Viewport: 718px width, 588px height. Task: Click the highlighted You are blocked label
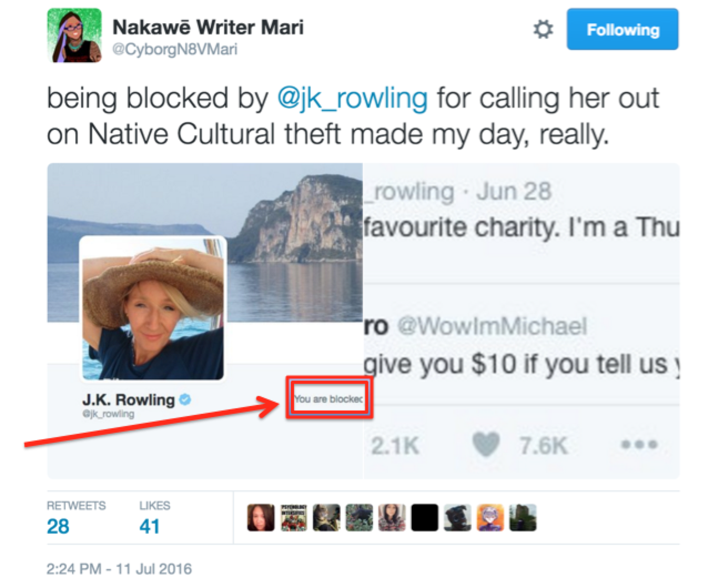tap(328, 398)
